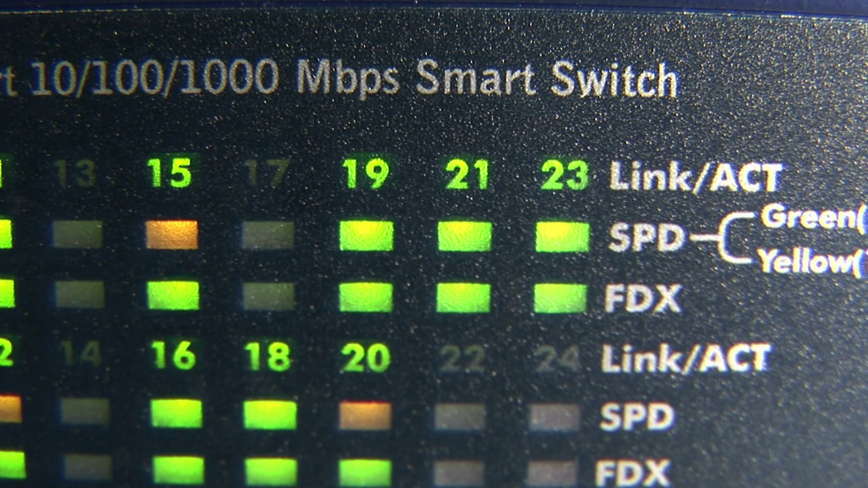The image size is (868, 488).
Task: Click the unlit SPD LED under port 17
Action: 268,235
